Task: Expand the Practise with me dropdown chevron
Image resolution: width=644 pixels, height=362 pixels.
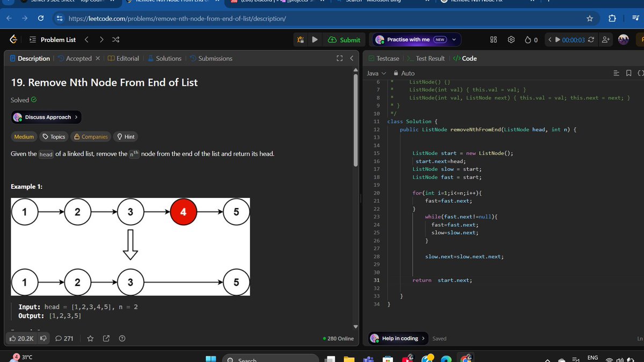Action: click(x=455, y=40)
